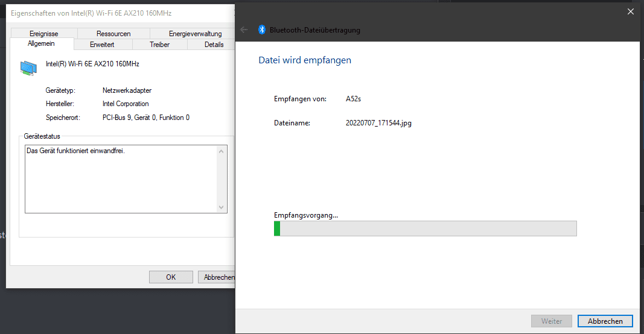Click 'PCI-Bus 9, Gerät 0, Funktion 0' location
This screenshot has height=334, width=644.
pyautogui.click(x=146, y=118)
